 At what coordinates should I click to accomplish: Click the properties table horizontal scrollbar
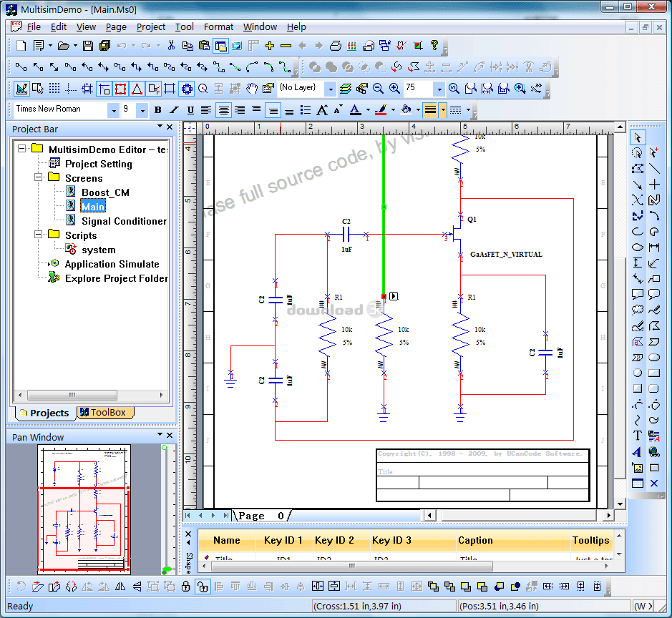click(352, 566)
